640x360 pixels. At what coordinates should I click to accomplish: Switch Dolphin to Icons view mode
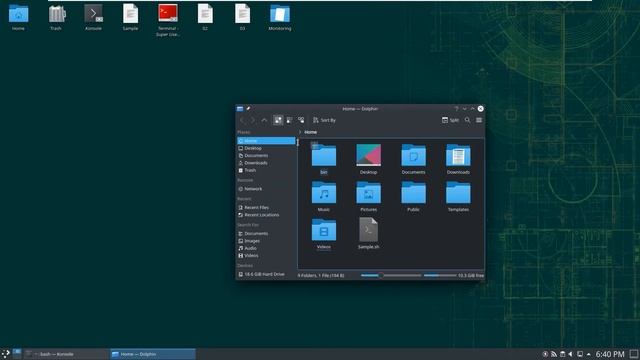click(278, 120)
